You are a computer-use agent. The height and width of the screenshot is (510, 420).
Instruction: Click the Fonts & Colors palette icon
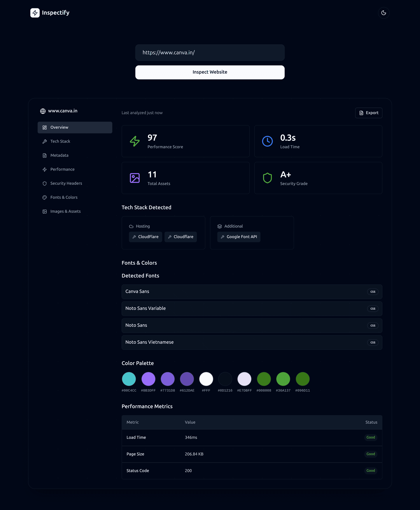pos(45,197)
